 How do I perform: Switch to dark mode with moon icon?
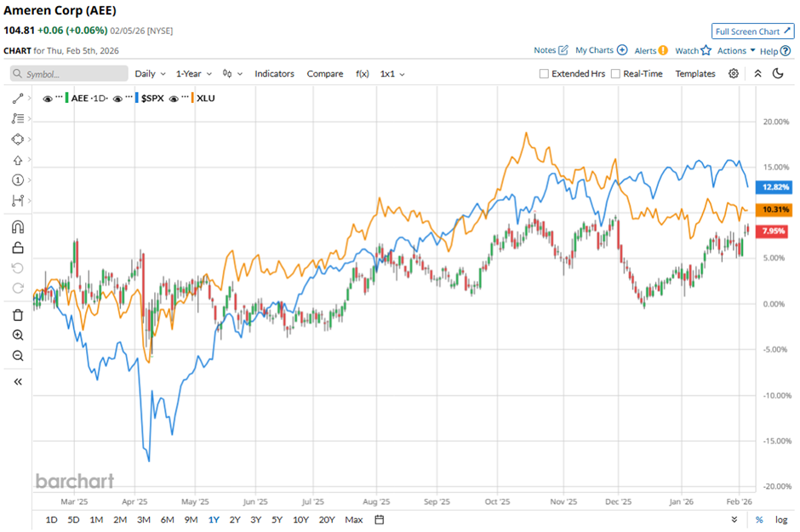click(778, 74)
